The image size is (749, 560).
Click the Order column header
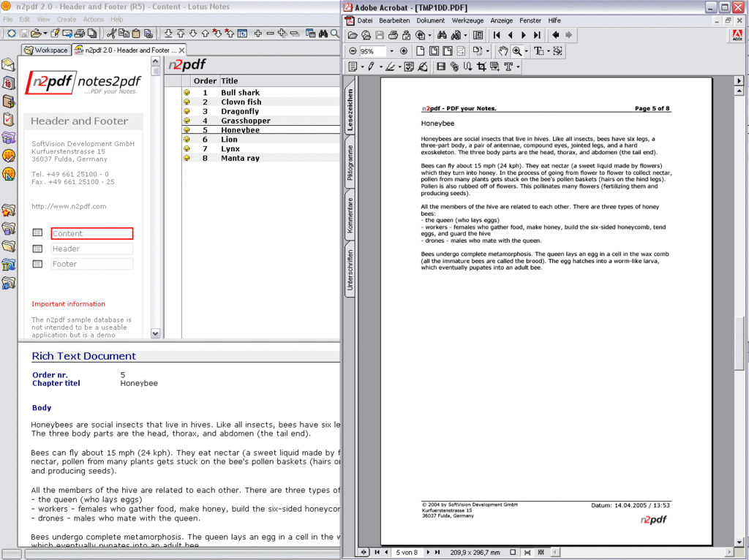click(x=205, y=80)
